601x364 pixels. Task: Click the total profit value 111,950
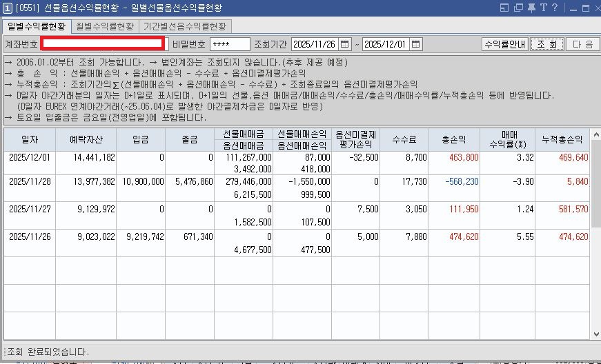464,209
